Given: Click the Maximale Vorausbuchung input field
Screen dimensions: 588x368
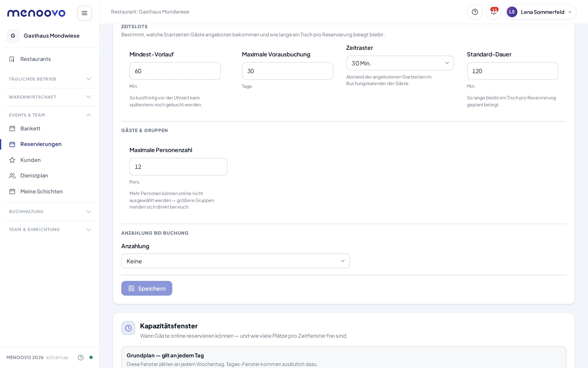Looking at the screenshot, I should coord(287,71).
